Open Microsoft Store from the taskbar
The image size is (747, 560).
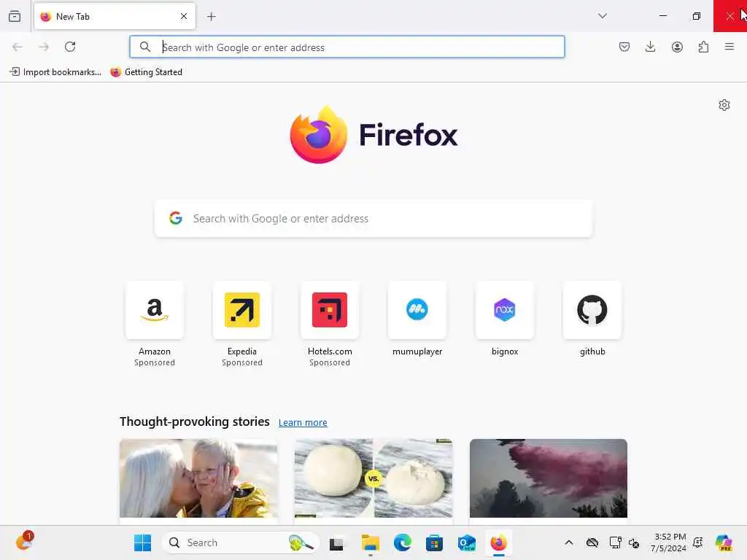435,542
